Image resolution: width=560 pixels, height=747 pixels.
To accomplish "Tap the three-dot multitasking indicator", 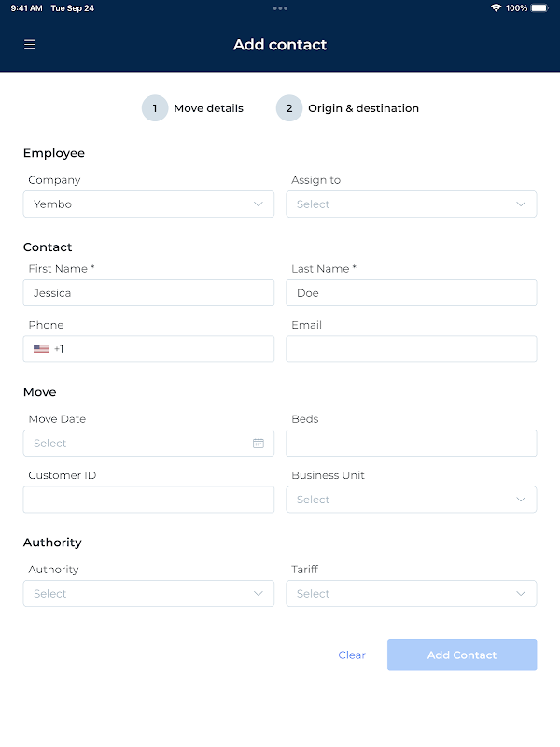I will coord(280,8).
